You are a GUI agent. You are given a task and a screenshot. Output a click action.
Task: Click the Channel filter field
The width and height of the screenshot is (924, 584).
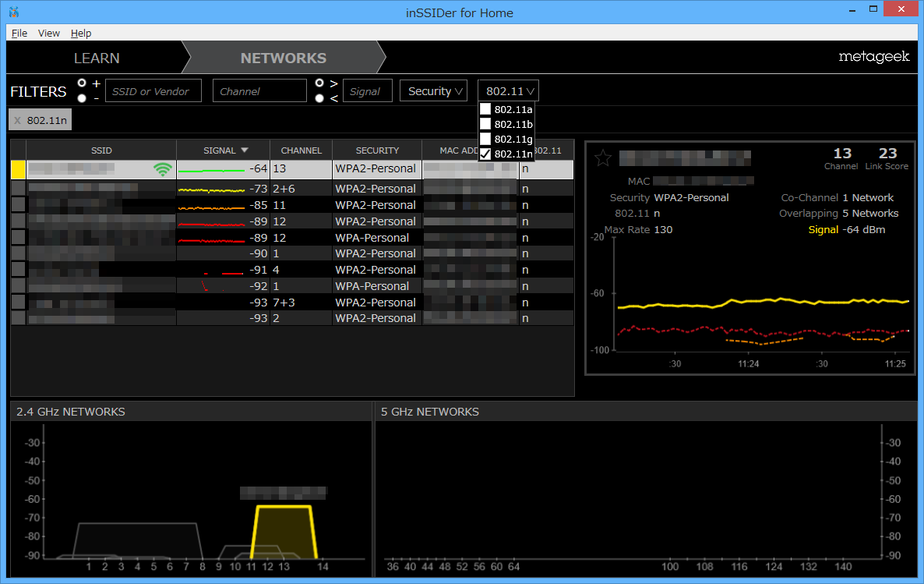point(259,91)
